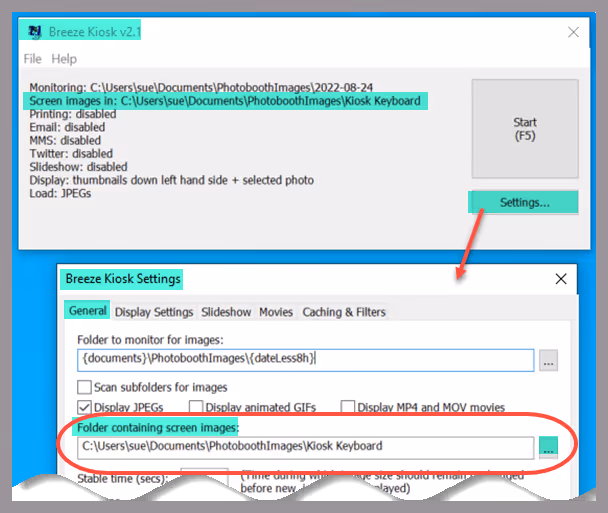Switch to the Display Settings tab
Screen dimensions: 608x513
(x=154, y=312)
